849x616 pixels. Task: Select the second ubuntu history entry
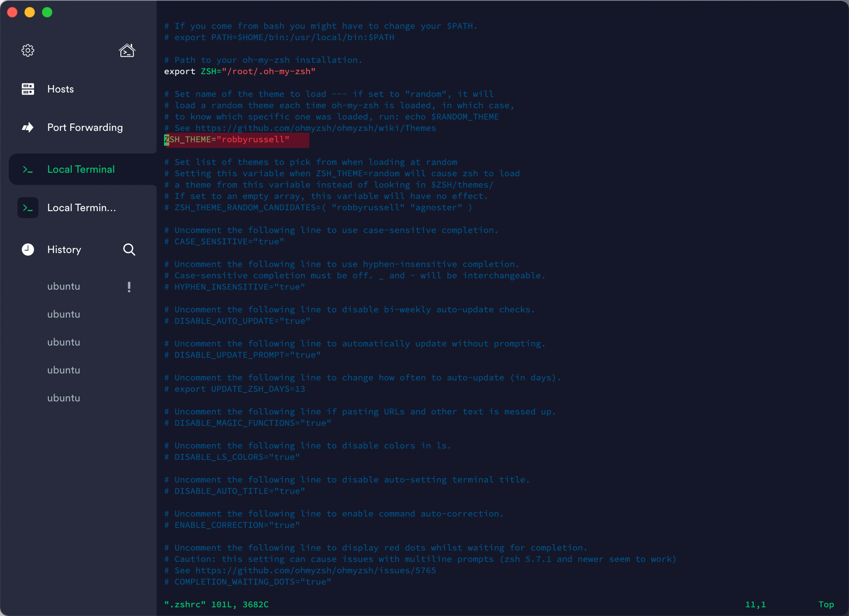coord(63,314)
